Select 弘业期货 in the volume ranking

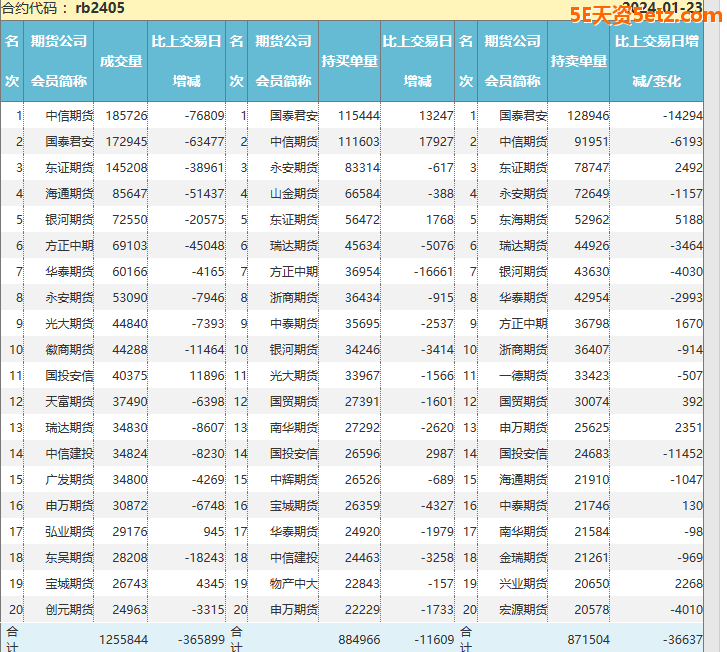(70, 531)
